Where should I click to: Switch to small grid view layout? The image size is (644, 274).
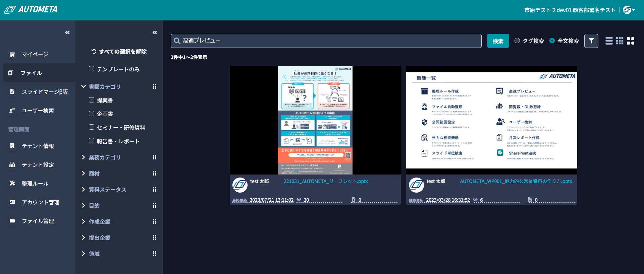[x=620, y=41]
